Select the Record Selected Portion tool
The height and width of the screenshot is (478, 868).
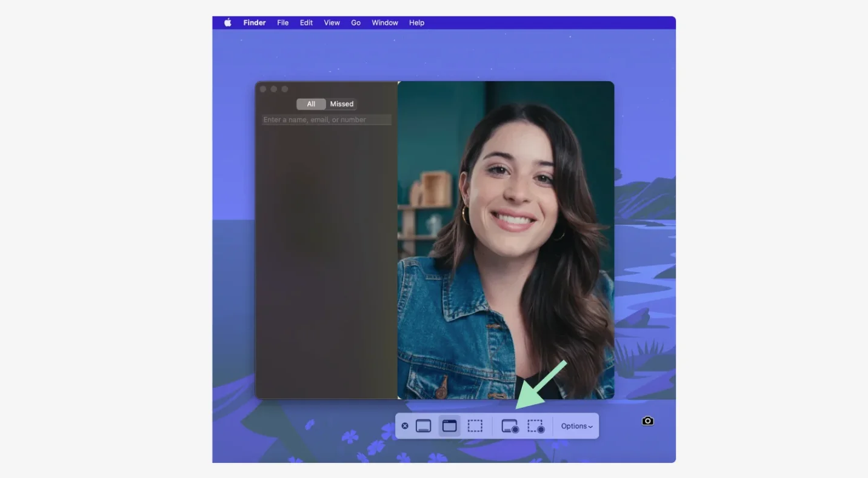point(536,425)
